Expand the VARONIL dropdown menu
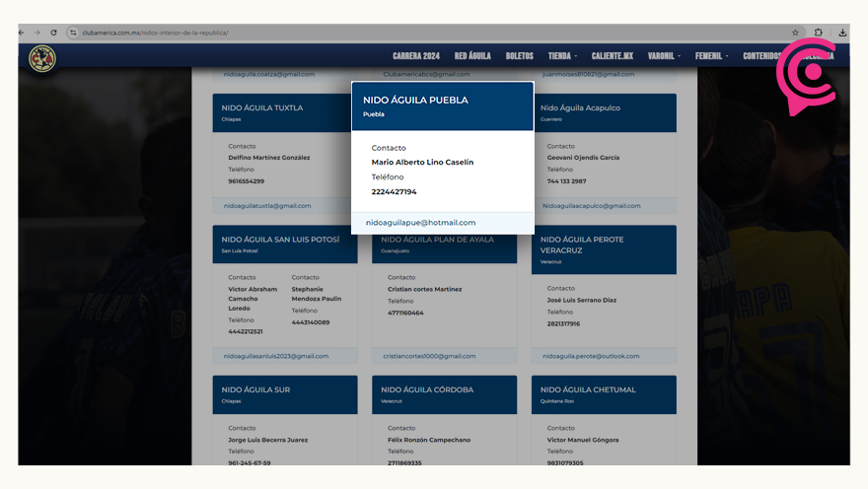The width and height of the screenshot is (868, 489). coord(664,56)
